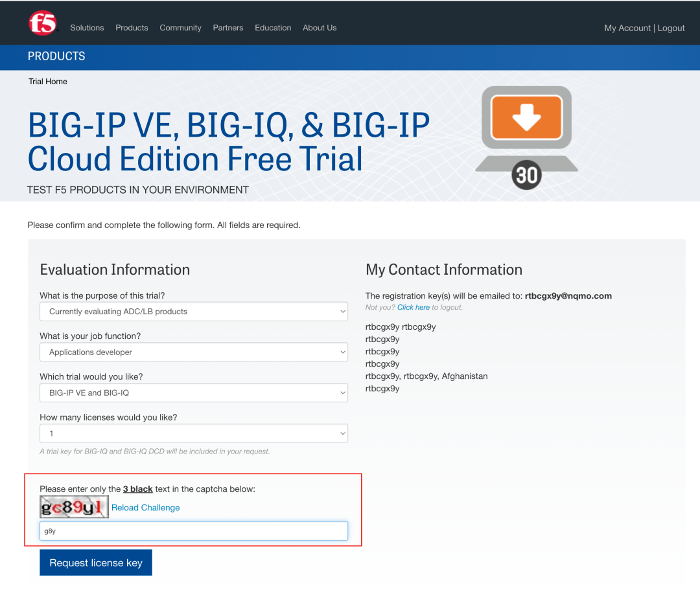This screenshot has height=596, width=700.
Task: Click the Reload Challenge link
Action: click(x=146, y=508)
